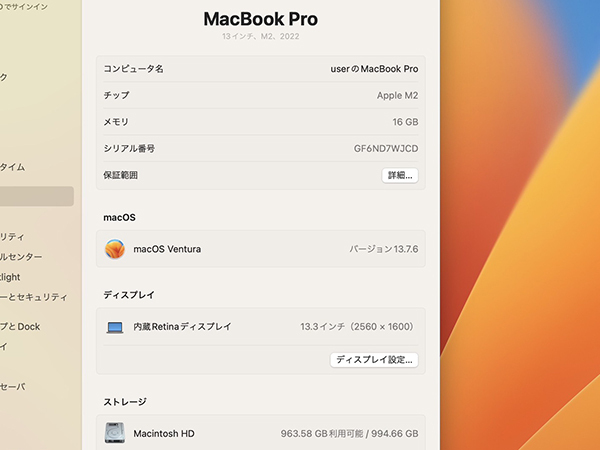The image size is (600, 450).
Task: Click computer name value userのMacBook Pro
Action: coord(374,69)
